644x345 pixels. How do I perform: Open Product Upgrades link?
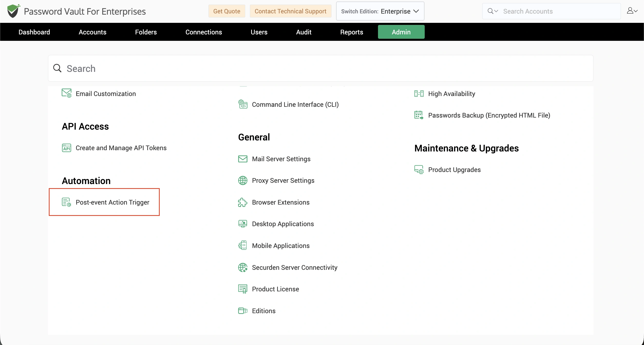(x=454, y=170)
